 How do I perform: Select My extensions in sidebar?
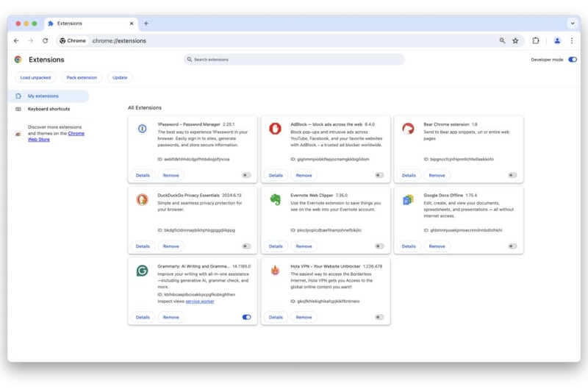tap(49, 96)
